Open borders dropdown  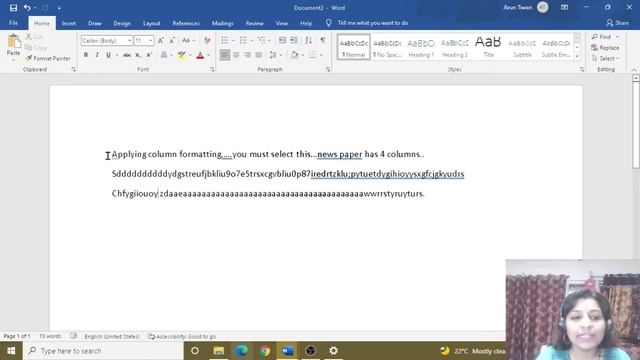click(321, 55)
